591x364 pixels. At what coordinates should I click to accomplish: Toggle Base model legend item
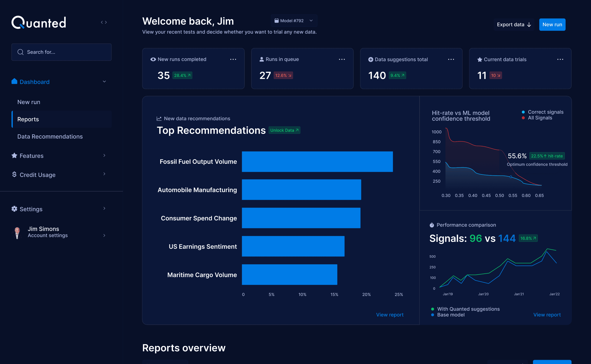448,315
